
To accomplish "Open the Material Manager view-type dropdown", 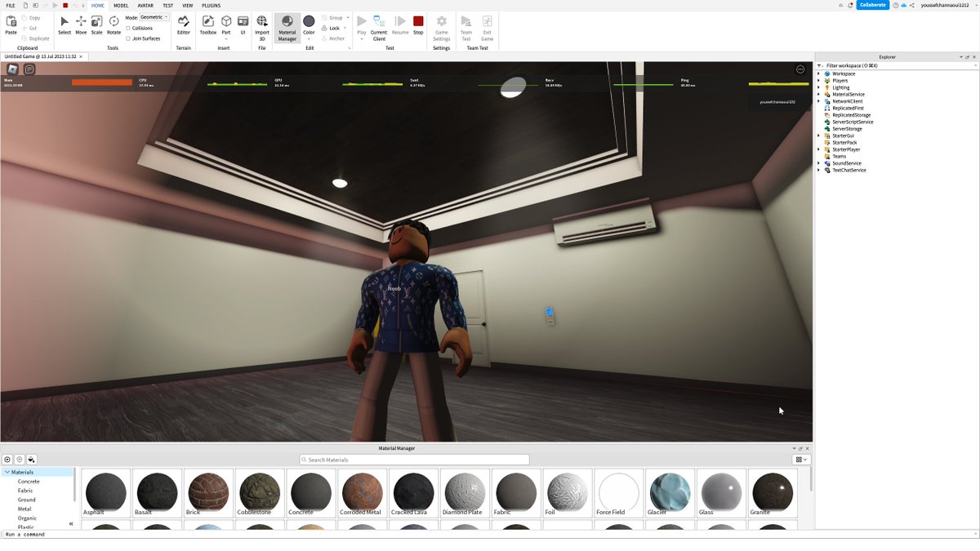I will click(801, 460).
